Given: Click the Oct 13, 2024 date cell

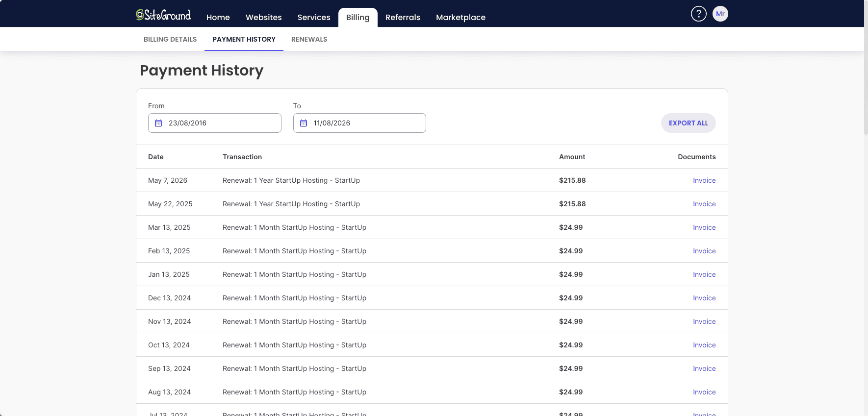Looking at the screenshot, I should point(169,345).
